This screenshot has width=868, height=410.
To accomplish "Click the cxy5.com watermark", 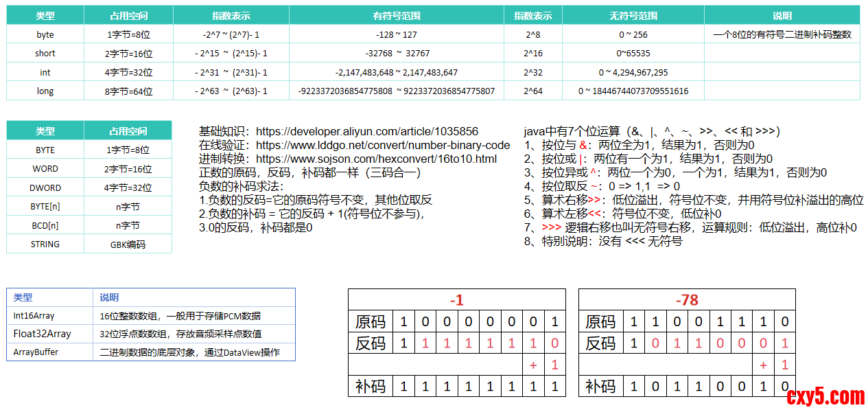I will pos(825,396).
